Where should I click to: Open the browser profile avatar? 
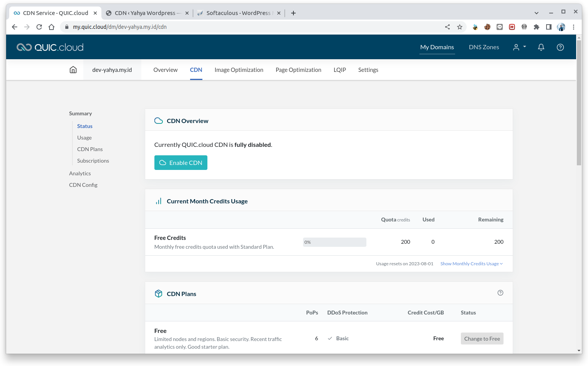(561, 27)
